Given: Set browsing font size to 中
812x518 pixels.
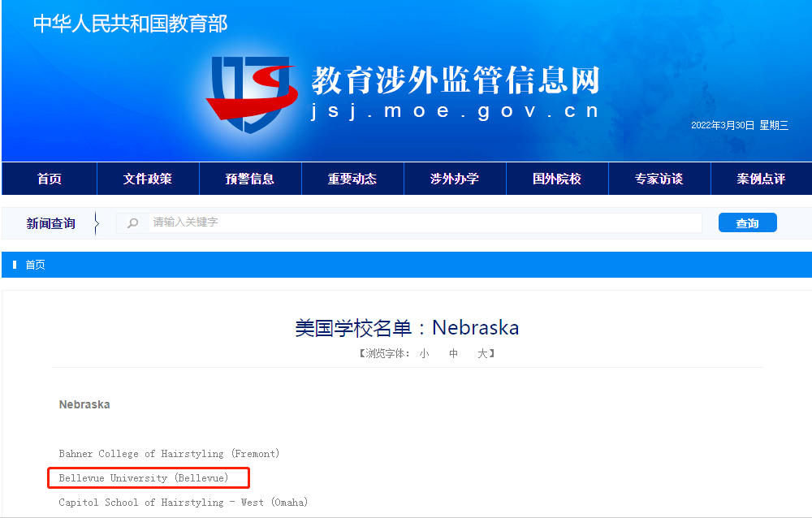Looking at the screenshot, I should [x=453, y=353].
